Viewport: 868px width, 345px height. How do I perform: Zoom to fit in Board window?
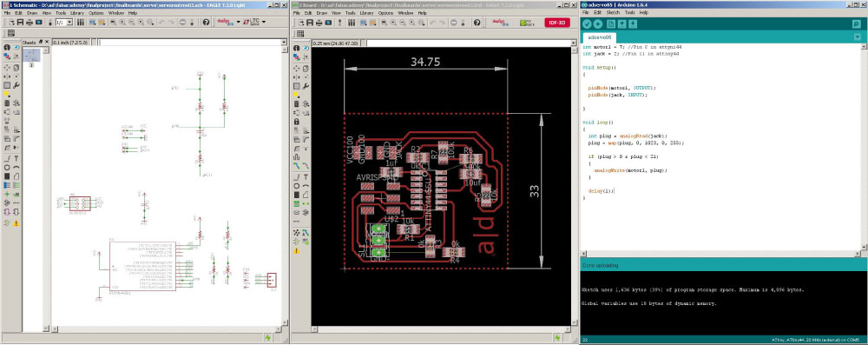point(385,23)
